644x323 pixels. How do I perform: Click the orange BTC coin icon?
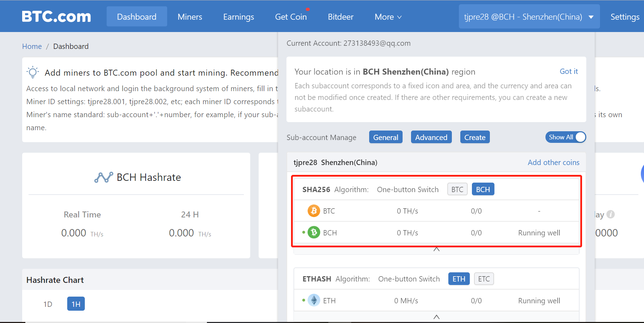coord(314,211)
